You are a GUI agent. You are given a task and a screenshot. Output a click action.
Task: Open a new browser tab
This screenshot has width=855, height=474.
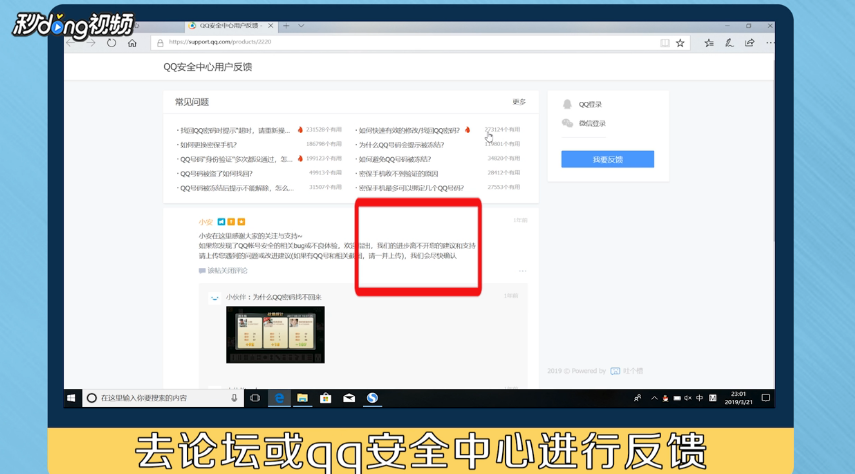point(286,26)
